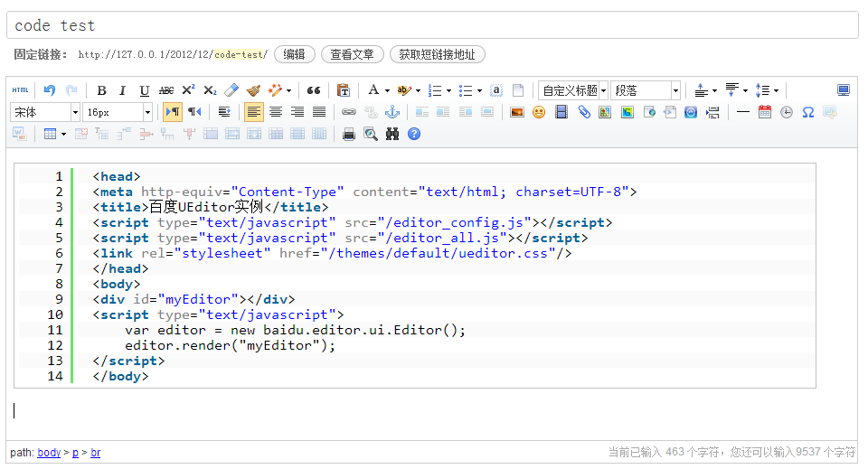Toggle bold formatting
This screenshot has width=868, height=469.
click(101, 90)
